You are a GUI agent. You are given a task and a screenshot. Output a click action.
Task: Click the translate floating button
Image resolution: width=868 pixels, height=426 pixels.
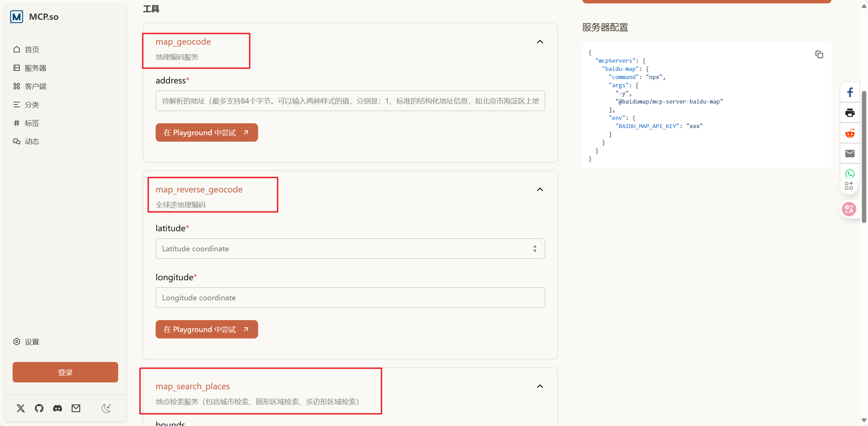849,209
